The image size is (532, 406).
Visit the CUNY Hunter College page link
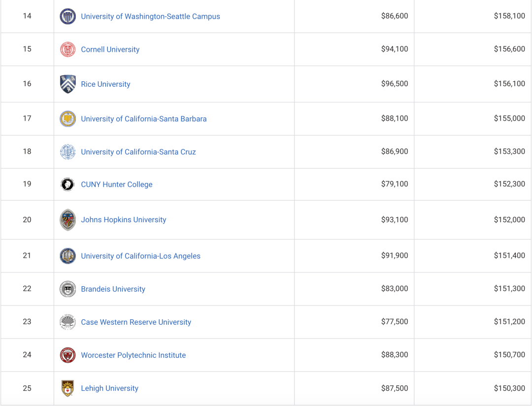[x=117, y=184]
